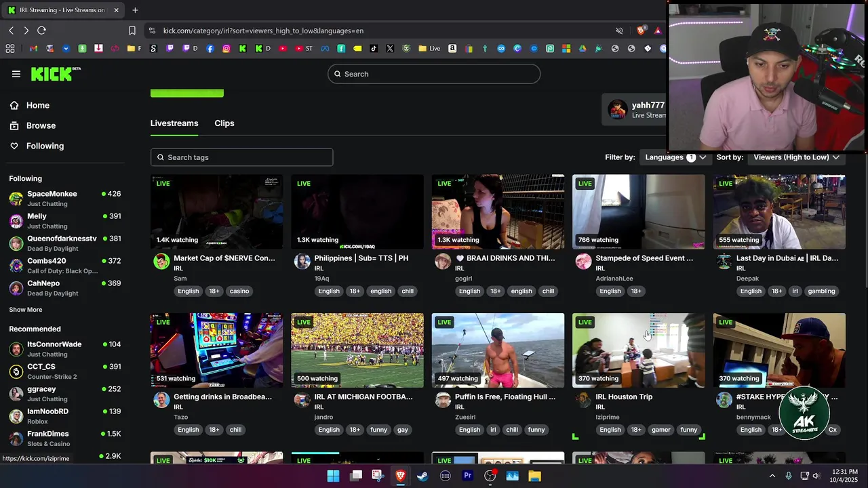Open streamer name AdrianahLee
Image resolution: width=868 pixels, height=488 pixels.
click(x=614, y=279)
